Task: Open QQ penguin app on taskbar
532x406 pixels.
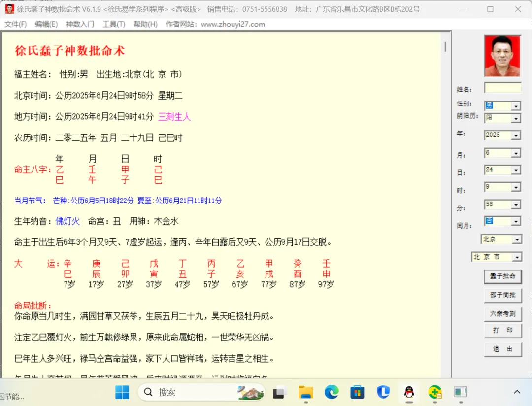Action: click(409, 392)
